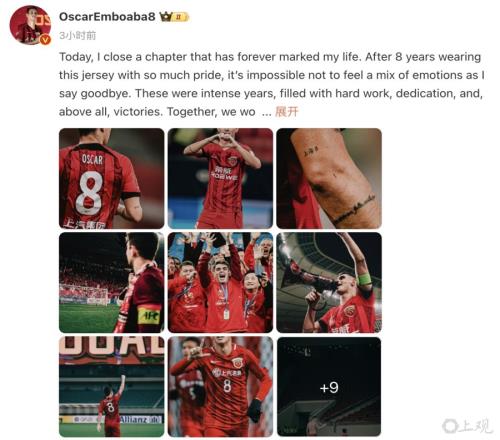The height and width of the screenshot is (440, 500).
Task: Click the orange verified badge on avatar
Action: [45, 40]
